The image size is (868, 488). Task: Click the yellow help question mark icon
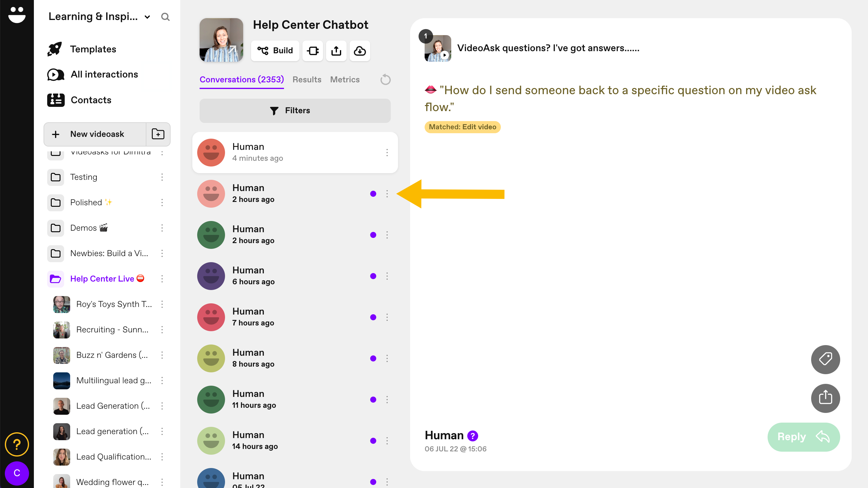point(17,444)
